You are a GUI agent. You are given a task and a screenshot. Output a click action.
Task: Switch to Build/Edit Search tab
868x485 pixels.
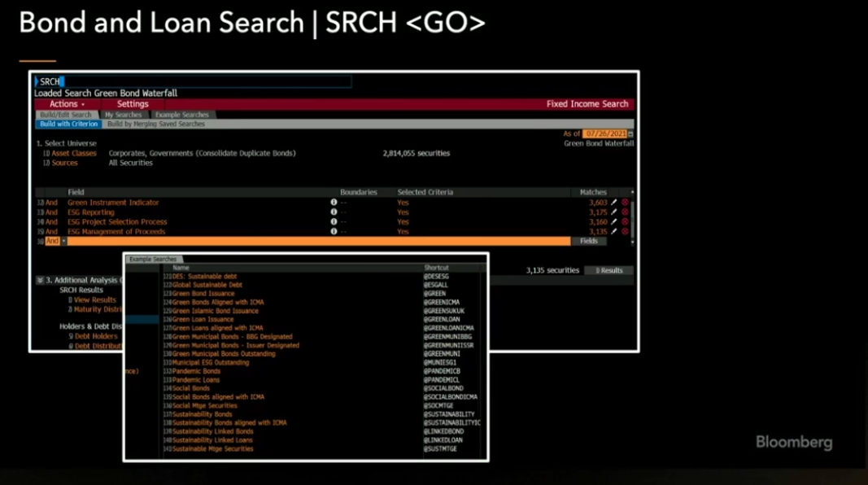click(x=66, y=115)
